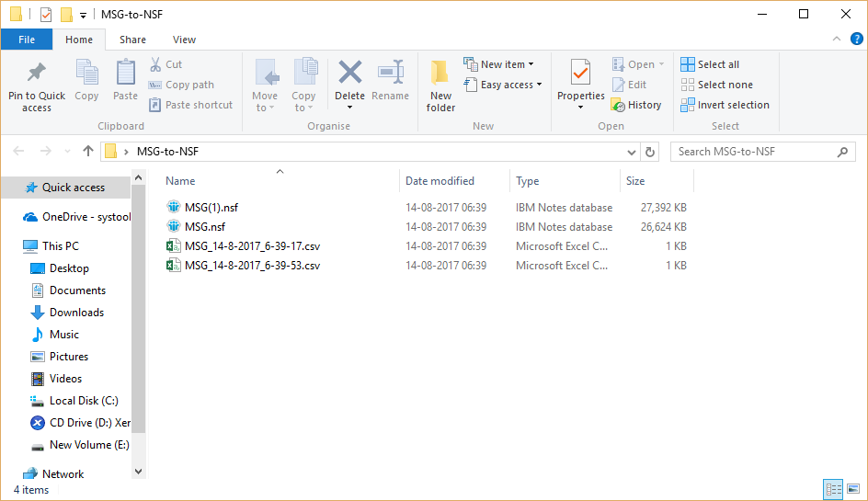Viewport: 868px width, 501px height.
Task: Click the Back navigation arrow
Action: 18,151
